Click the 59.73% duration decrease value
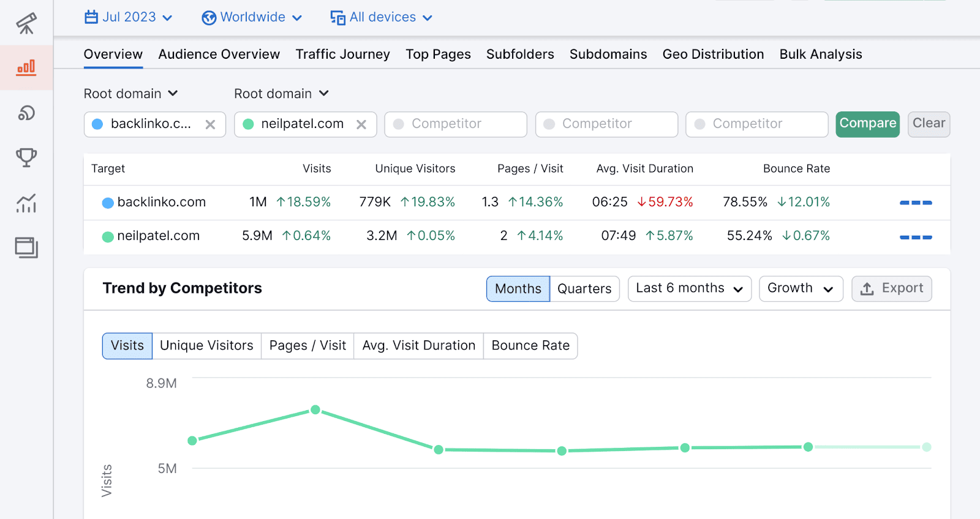Viewport: 980px width, 519px height. pyautogui.click(x=665, y=202)
